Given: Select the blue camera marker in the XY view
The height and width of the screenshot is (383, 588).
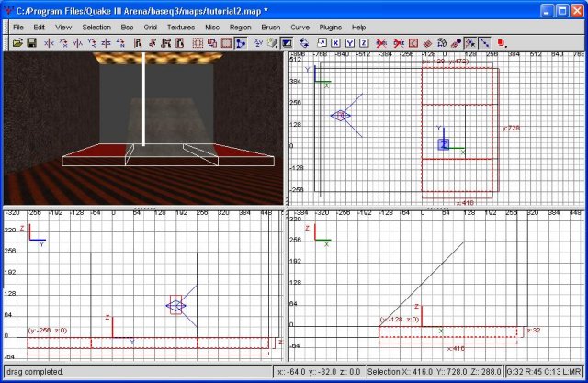Looking at the screenshot, I should 341,116.
